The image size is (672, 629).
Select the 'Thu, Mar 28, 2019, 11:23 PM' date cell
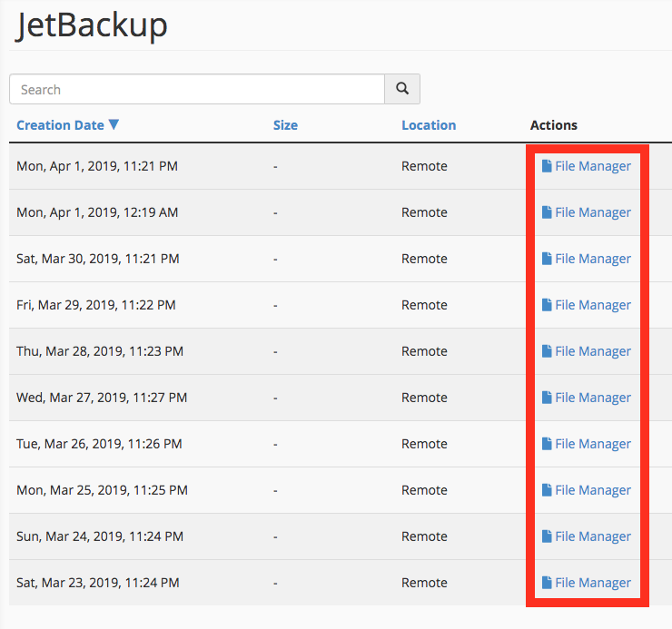[x=100, y=351]
